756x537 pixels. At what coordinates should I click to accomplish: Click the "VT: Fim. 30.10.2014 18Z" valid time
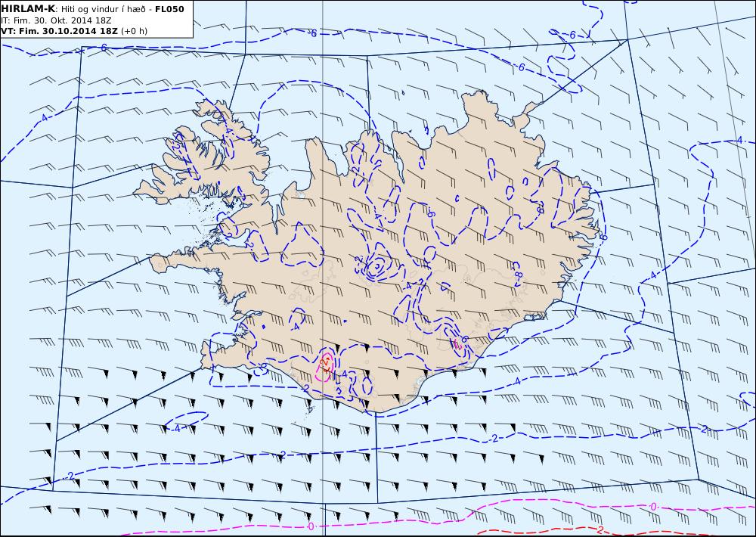(59, 31)
